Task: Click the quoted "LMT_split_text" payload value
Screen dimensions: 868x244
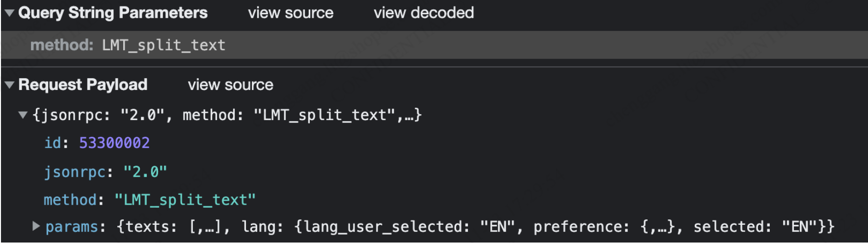Action: point(185,200)
